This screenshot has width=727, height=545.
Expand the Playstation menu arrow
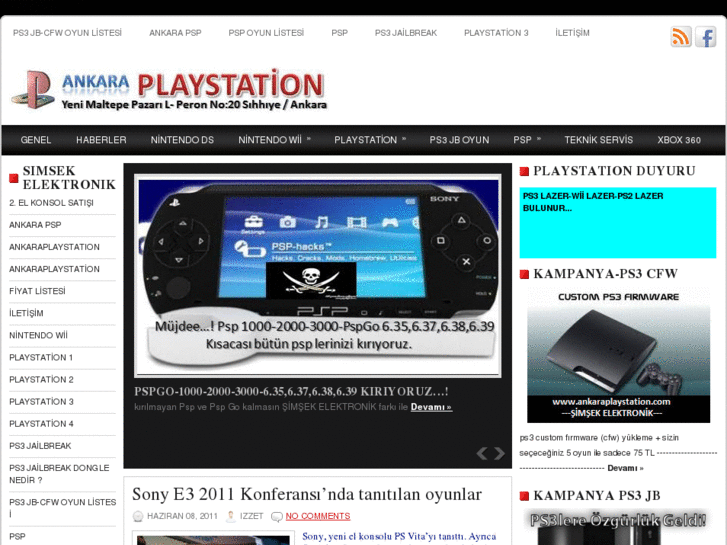[404, 139]
